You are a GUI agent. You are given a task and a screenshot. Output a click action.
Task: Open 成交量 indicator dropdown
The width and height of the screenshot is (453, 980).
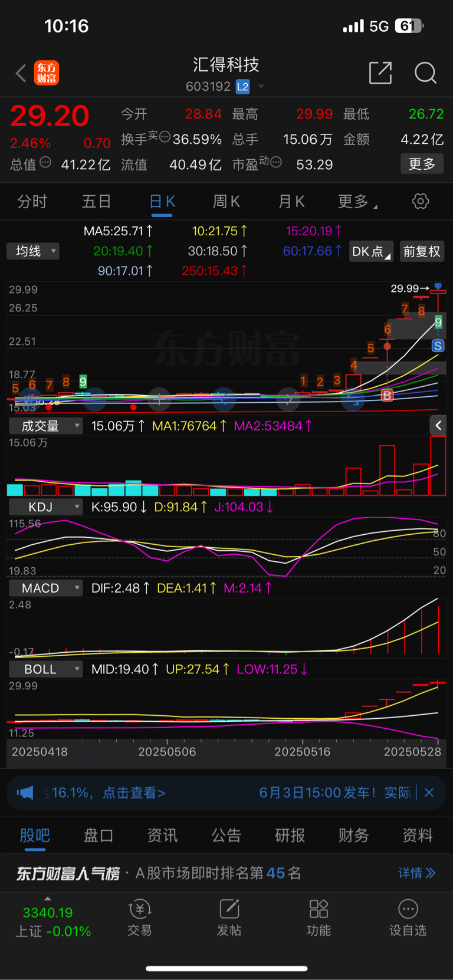(45, 426)
